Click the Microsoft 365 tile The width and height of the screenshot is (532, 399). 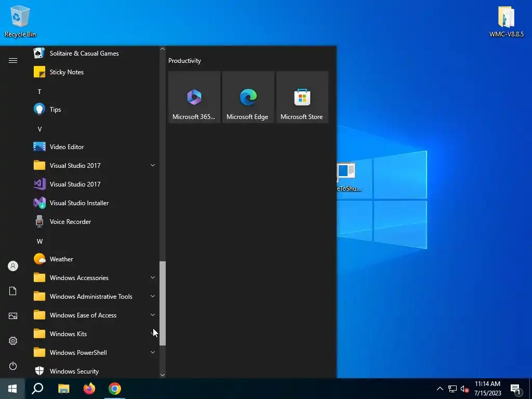click(x=194, y=97)
